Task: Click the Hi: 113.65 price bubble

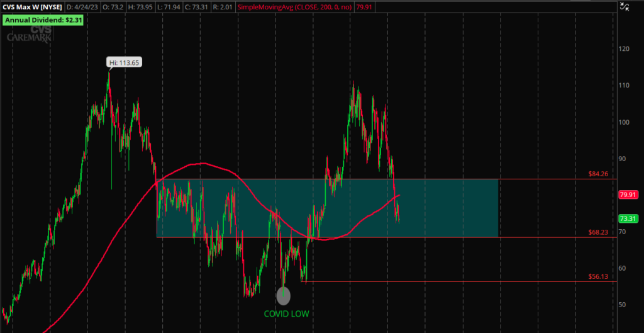Action: click(122, 62)
